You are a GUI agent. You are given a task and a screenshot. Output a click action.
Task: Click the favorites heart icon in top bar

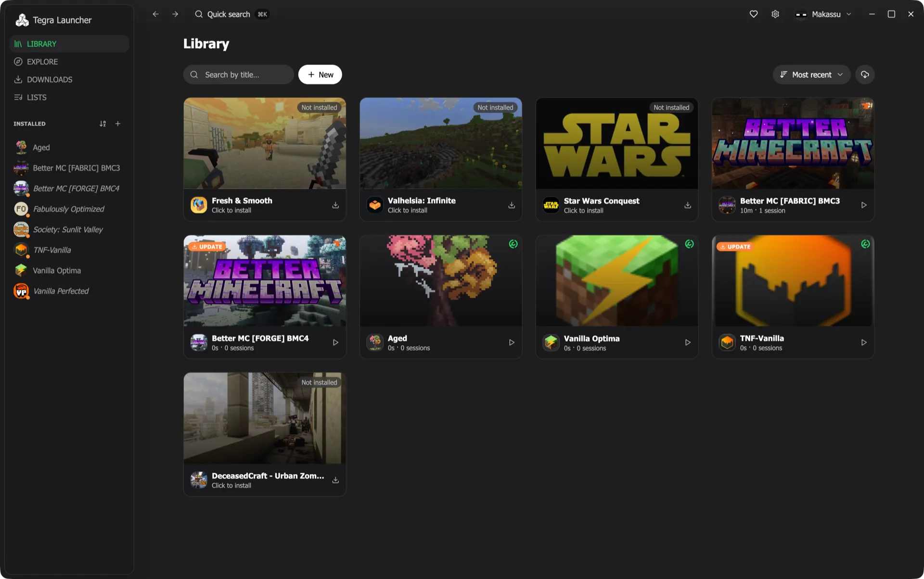tap(754, 14)
